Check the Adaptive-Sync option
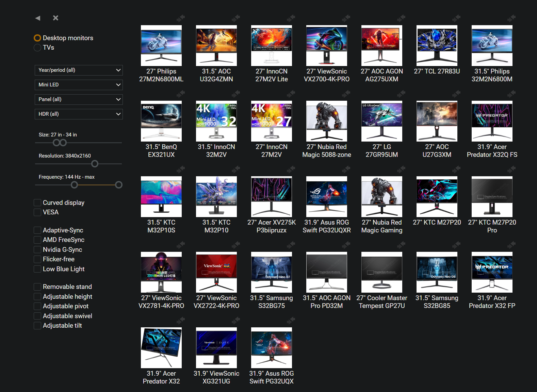Image resolution: width=537 pixels, height=392 pixels. click(37, 230)
